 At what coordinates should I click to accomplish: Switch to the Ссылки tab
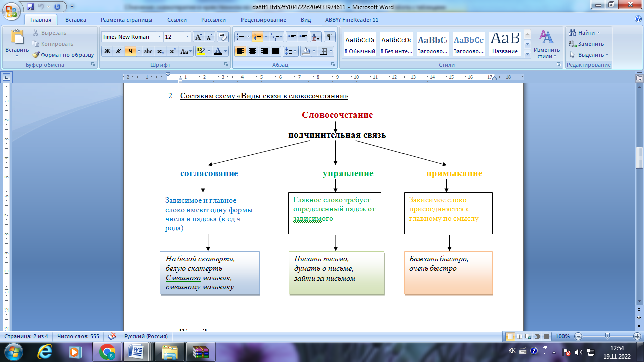pos(177,20)
